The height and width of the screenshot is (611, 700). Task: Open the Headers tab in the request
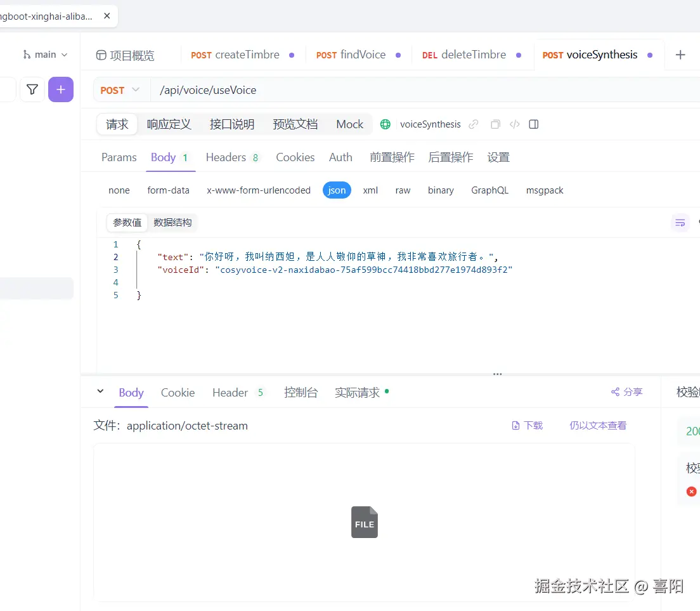(x=226, y=157)
